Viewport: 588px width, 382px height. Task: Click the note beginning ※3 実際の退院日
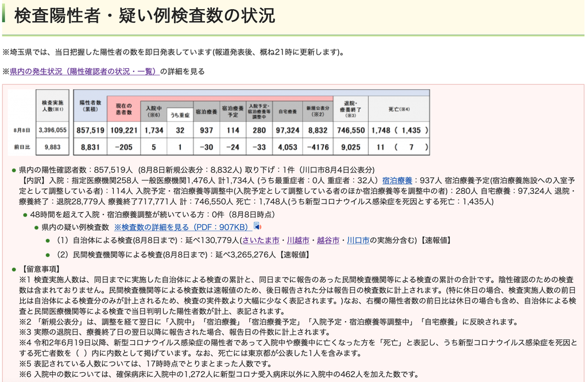point(175,332)
